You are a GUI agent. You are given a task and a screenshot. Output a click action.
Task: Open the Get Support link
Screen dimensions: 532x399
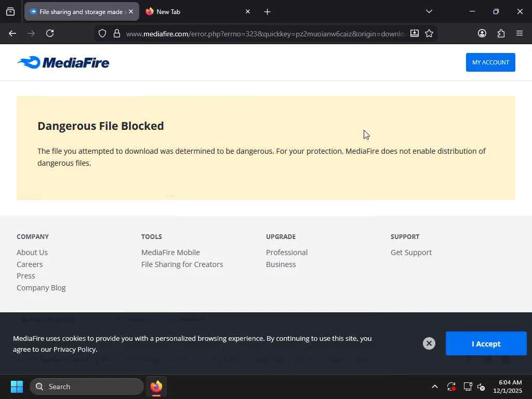click(x=411, y=252)
